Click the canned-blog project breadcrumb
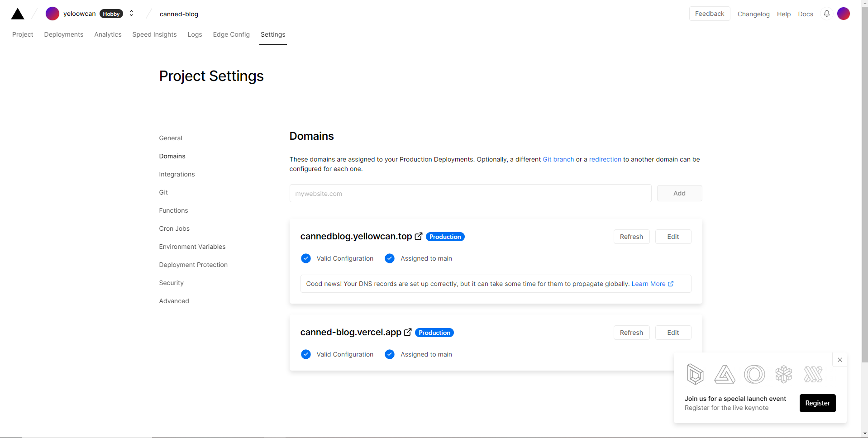Screen dimensions: 868x438 pyautogui.click(x=179, y=14)
